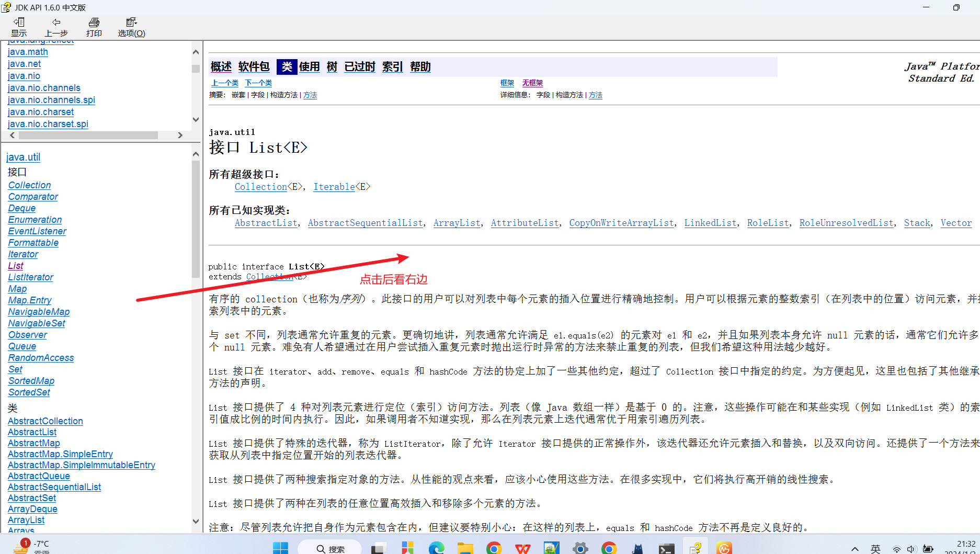Click the weather widget showing -7°C

tap(31, 547)
